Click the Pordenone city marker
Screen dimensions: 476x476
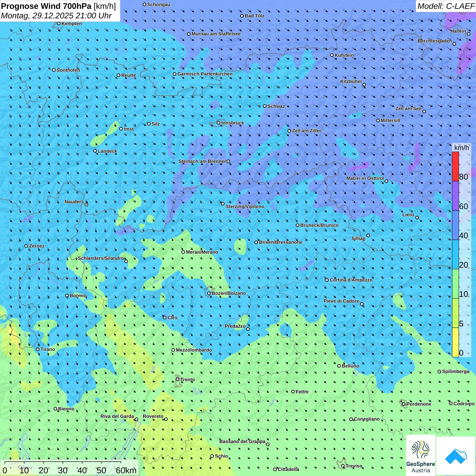(x=404, y=404)
